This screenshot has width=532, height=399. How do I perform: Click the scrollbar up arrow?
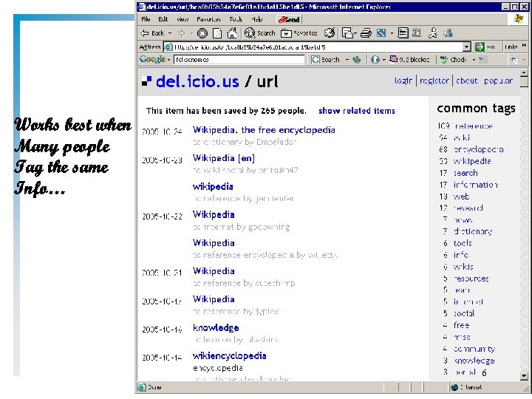point(524,72)
